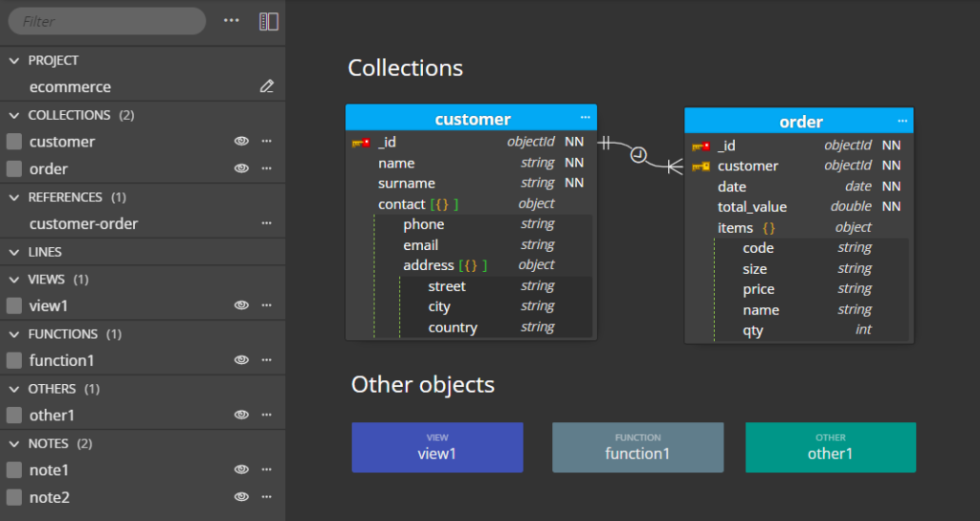
Task: Collapse the COLLECTIONS section
Action: (x=14, y=115)
